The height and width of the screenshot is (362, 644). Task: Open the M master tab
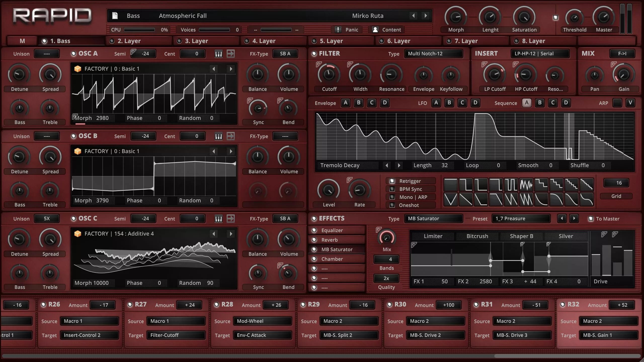[x=22, y=41]
